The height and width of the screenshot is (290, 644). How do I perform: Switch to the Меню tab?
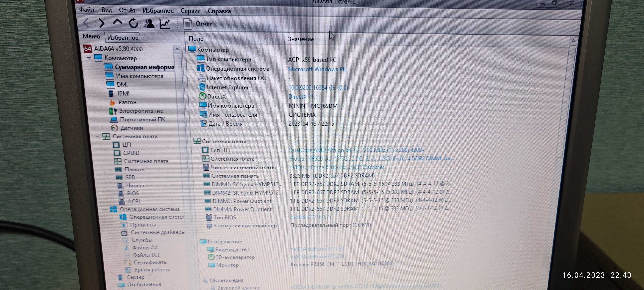click(91, 36)
